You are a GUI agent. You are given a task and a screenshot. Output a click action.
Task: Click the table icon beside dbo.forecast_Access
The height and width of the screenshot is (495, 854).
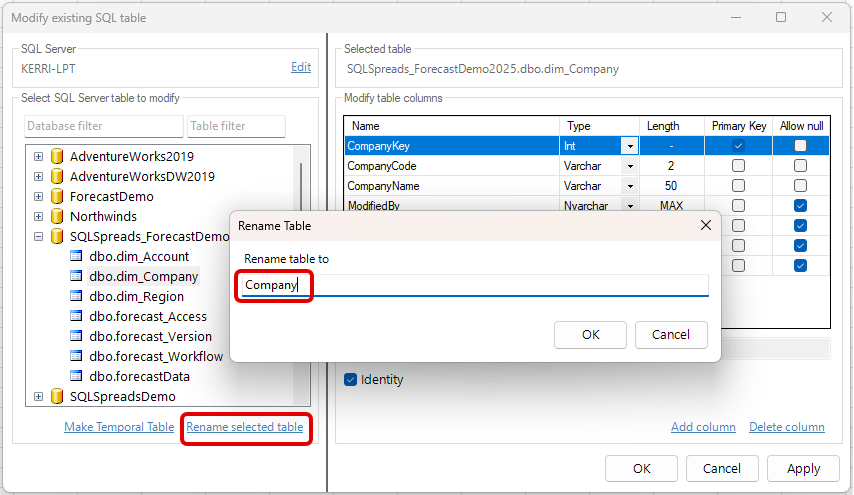click(76, 316)
